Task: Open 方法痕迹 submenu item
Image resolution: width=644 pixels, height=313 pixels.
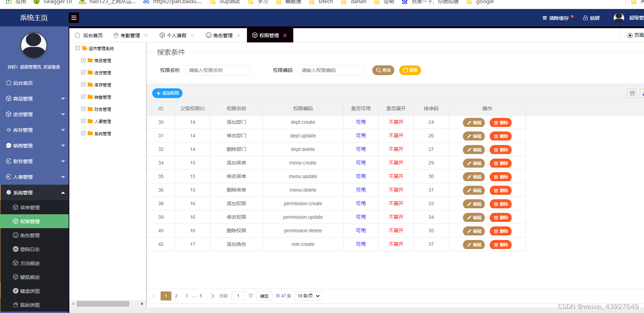Action: [34, 263]
